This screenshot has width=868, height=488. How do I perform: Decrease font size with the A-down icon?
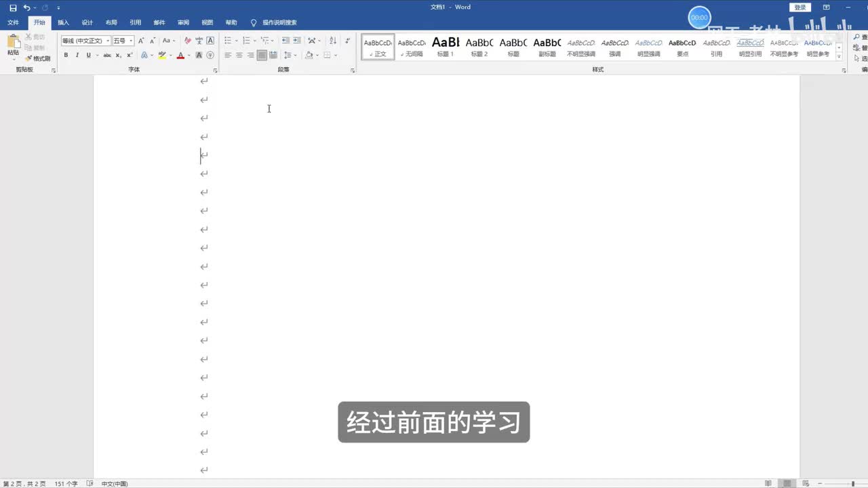tap(153, 41)
